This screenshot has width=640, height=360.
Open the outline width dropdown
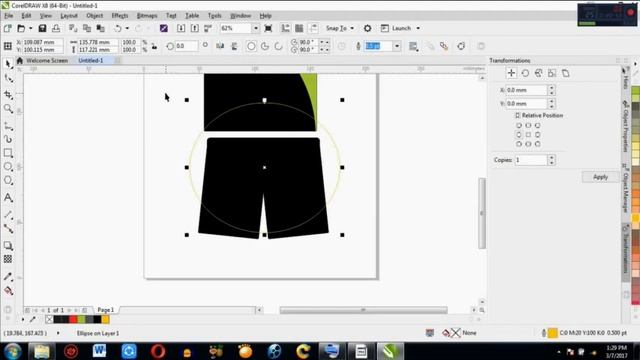click(396, 46)
